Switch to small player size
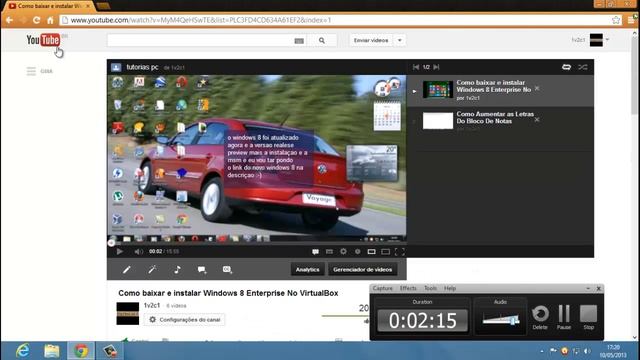This screenshot has width=640, height=360. [371, 252]
